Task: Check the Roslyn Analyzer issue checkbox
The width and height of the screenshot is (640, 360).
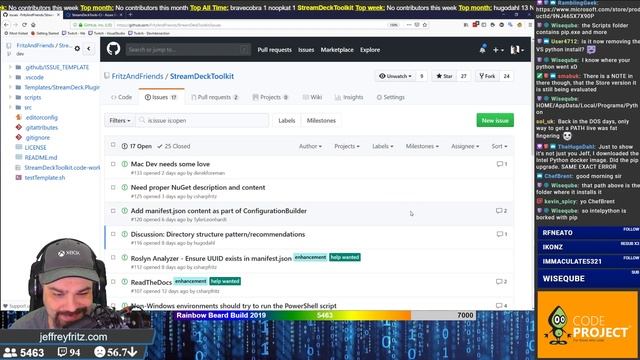Action: 113,258
